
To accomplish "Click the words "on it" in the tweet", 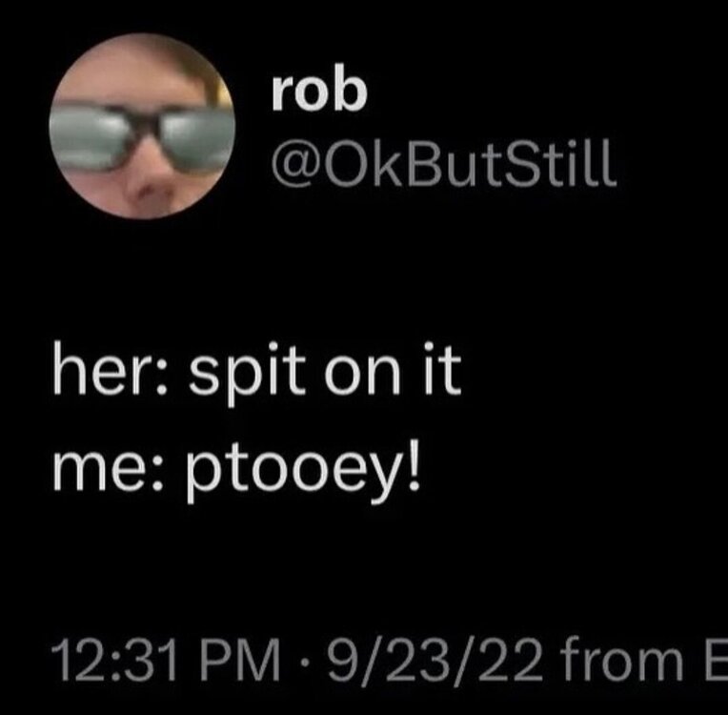I will click(x=393, y=370).
